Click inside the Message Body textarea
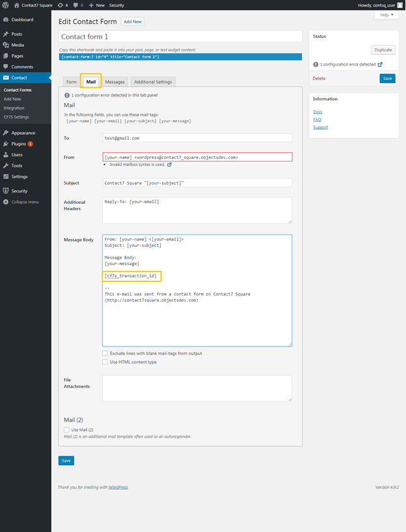 [x=197, y=290]
